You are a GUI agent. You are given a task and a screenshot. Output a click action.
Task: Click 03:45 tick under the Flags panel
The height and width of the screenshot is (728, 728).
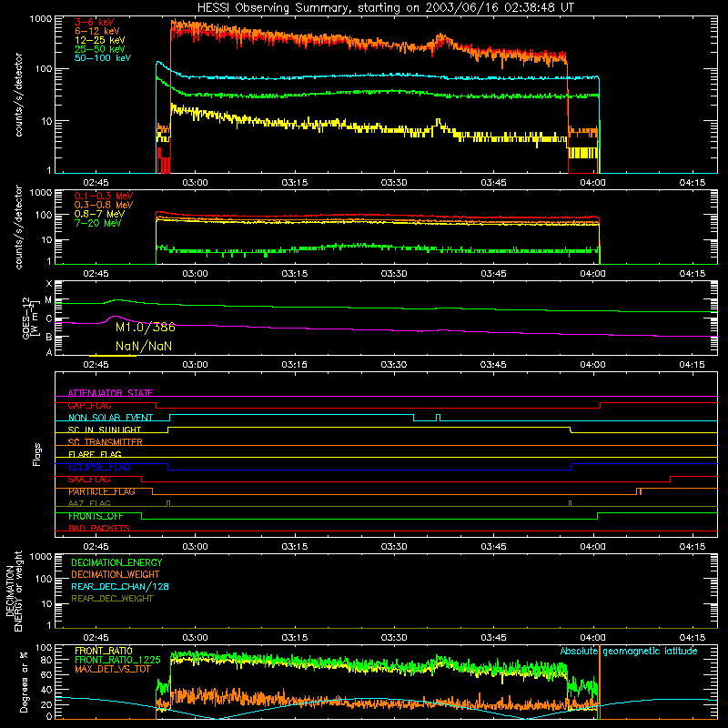tap(493, 547)
